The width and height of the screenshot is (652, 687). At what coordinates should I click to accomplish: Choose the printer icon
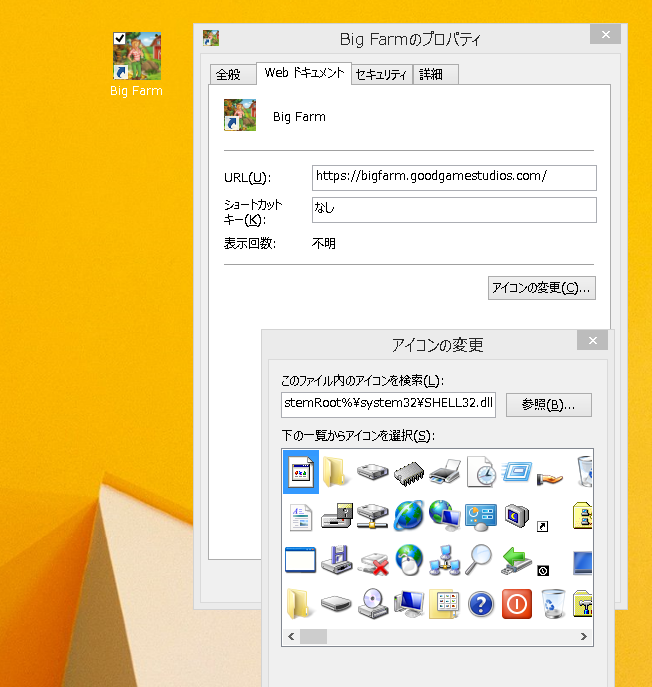pyautogui.click(x=445, y=472)
